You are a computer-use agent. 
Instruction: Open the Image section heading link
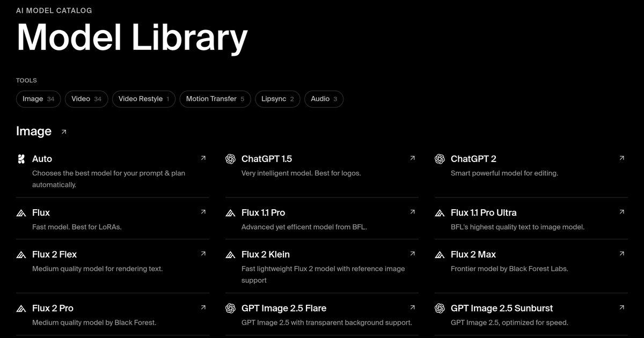pyautogui.click(x=34, y=131)
